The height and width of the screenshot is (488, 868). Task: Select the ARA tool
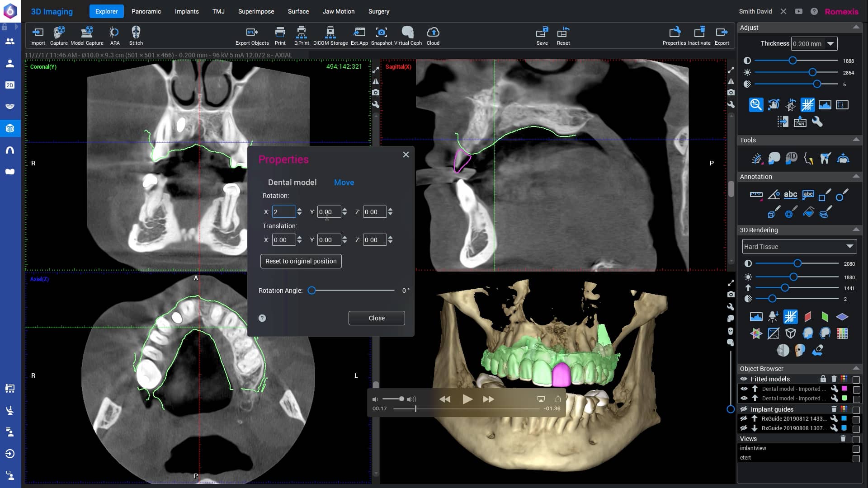(x=114, y=35)
